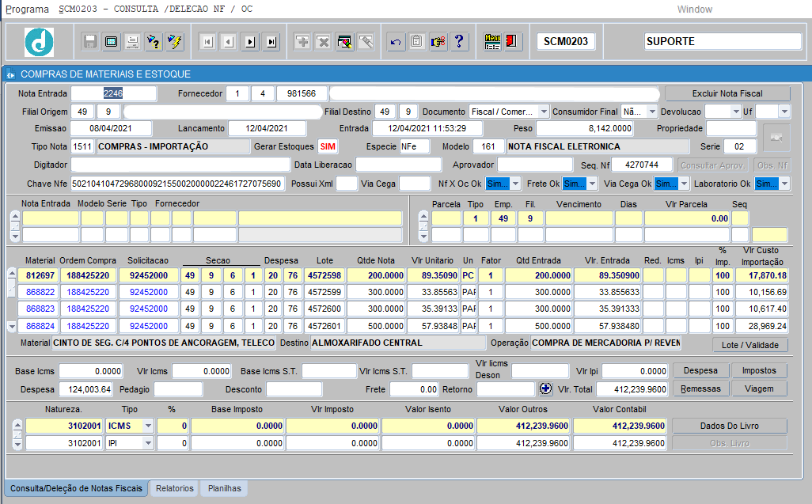The width and height of the screenshot is (812, 504).
Task: Expand the Devolucao dropdown
Action: (x=736, y=112)
